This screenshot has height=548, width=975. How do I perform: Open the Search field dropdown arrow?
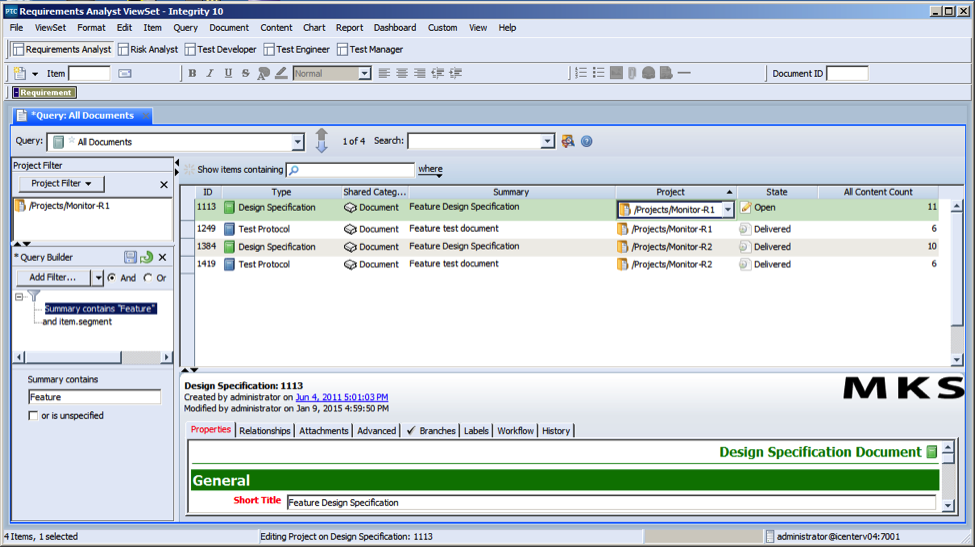547,141
